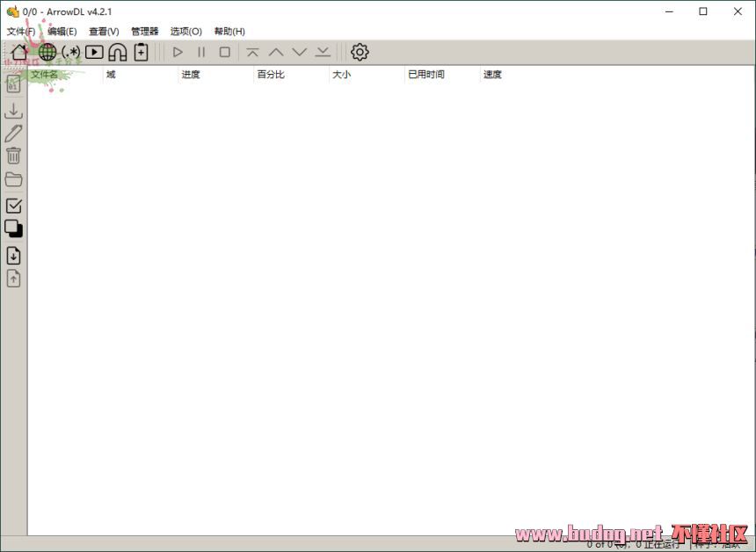Open the 帮助(H) menu
Screen dimensions: 756x552
click(229, 32)
